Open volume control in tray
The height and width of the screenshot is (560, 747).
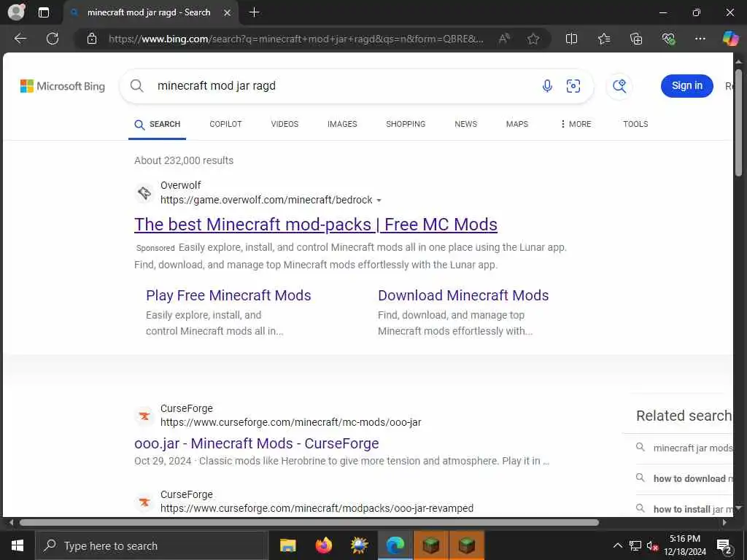point(652,545)
